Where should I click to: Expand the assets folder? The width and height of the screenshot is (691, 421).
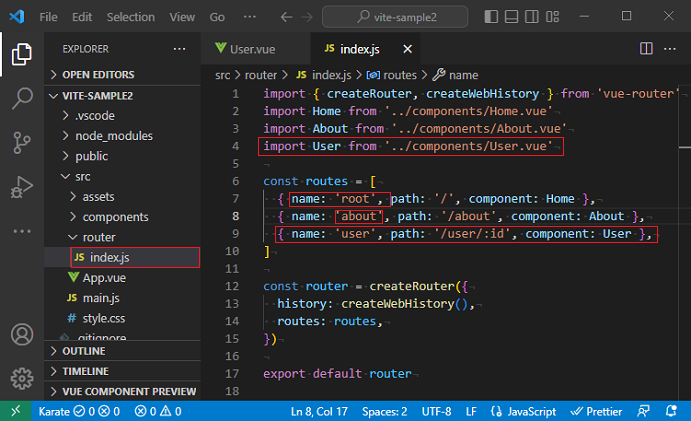[123, 197]
